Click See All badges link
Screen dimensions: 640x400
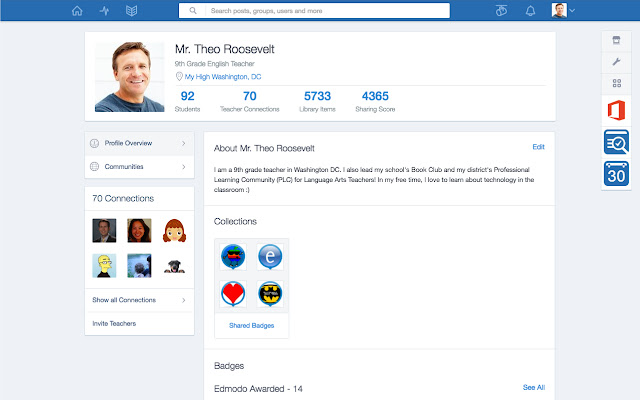[534, 387]
